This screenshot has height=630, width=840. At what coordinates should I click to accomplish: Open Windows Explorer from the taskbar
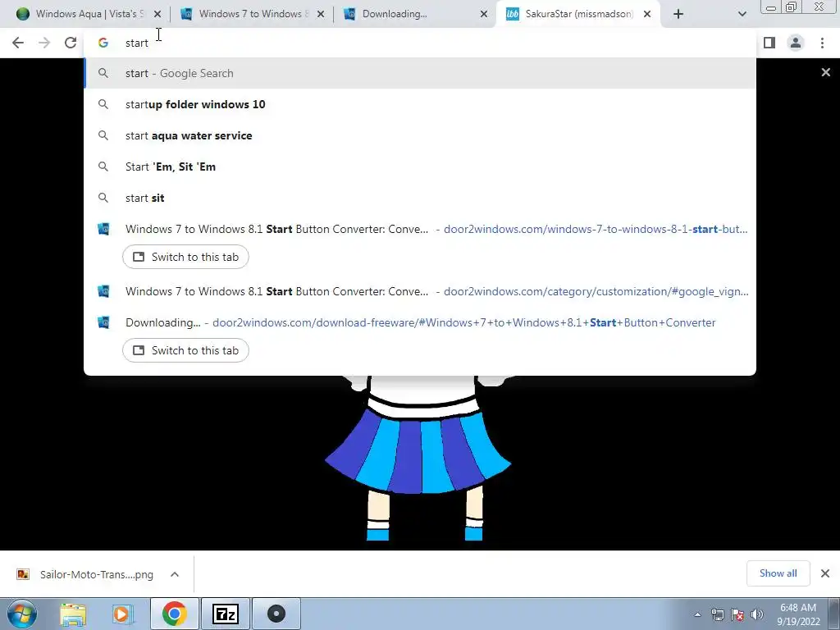(x=73, y=614)
